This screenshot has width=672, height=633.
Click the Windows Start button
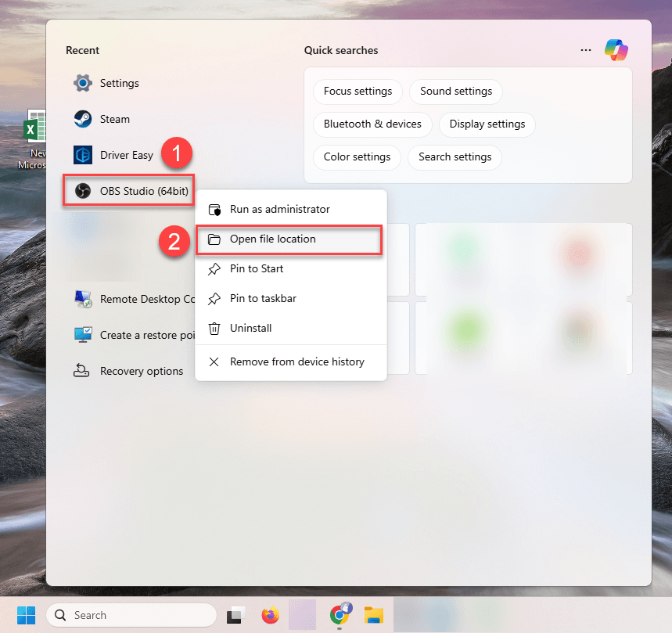pyautogui.click(x=26, y=616)
